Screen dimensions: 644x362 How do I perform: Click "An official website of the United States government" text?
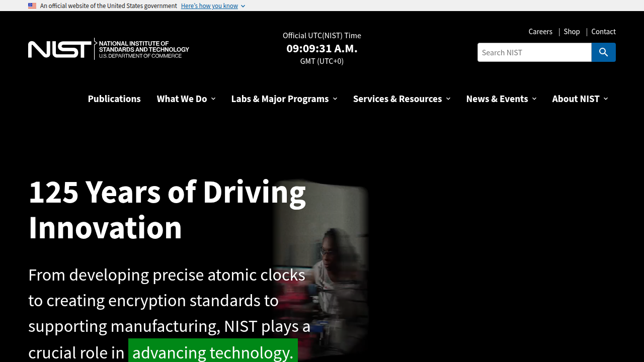(x=109, y=6)
